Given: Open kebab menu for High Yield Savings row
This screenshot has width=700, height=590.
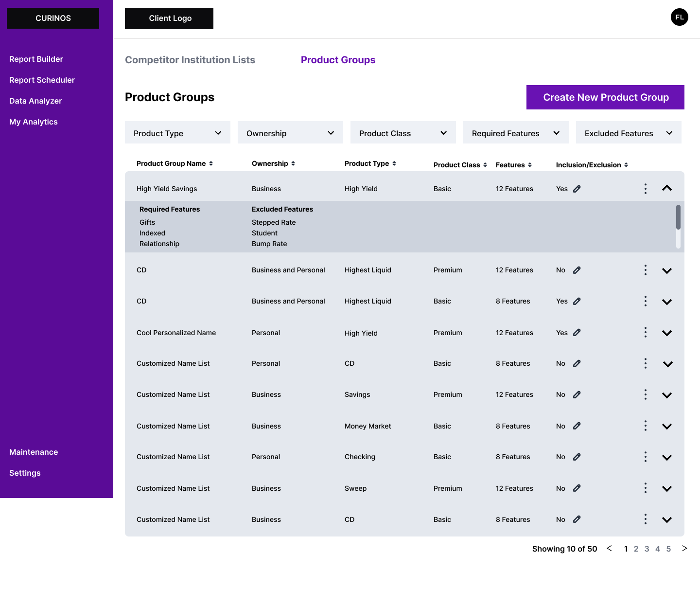Looking at the screenshot, I should pyautogui.click(x=646, y=189).
